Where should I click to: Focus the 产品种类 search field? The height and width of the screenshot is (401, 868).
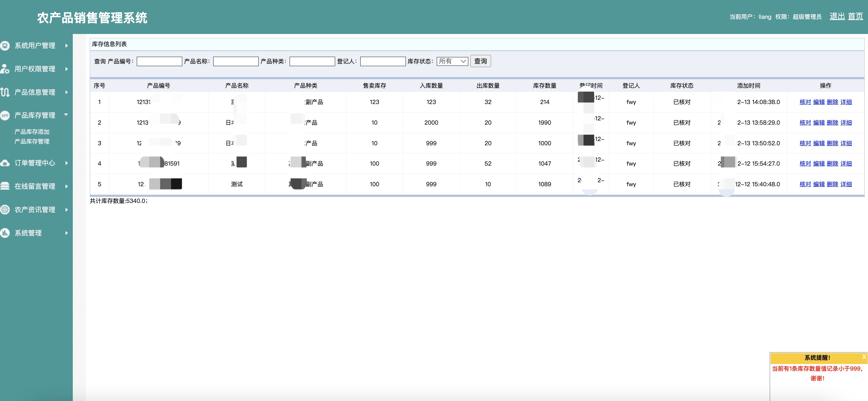(x=312, y=61)
